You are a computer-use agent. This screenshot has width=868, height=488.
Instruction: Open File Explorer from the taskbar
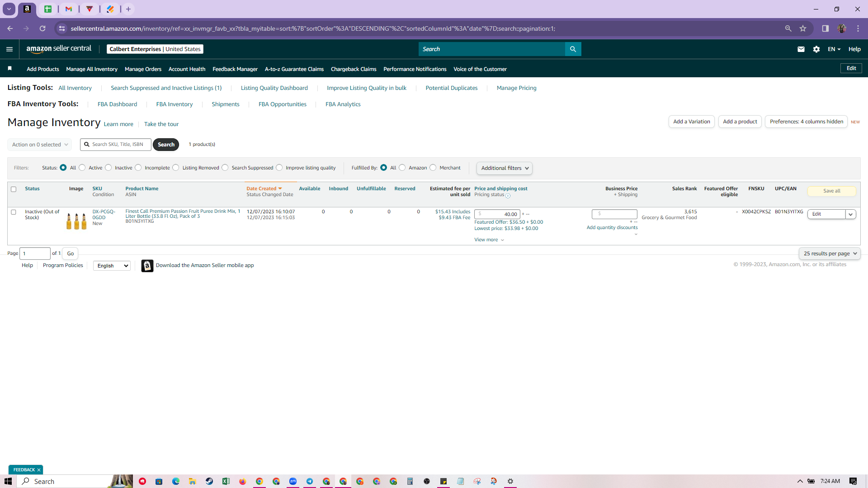point(193,481)
